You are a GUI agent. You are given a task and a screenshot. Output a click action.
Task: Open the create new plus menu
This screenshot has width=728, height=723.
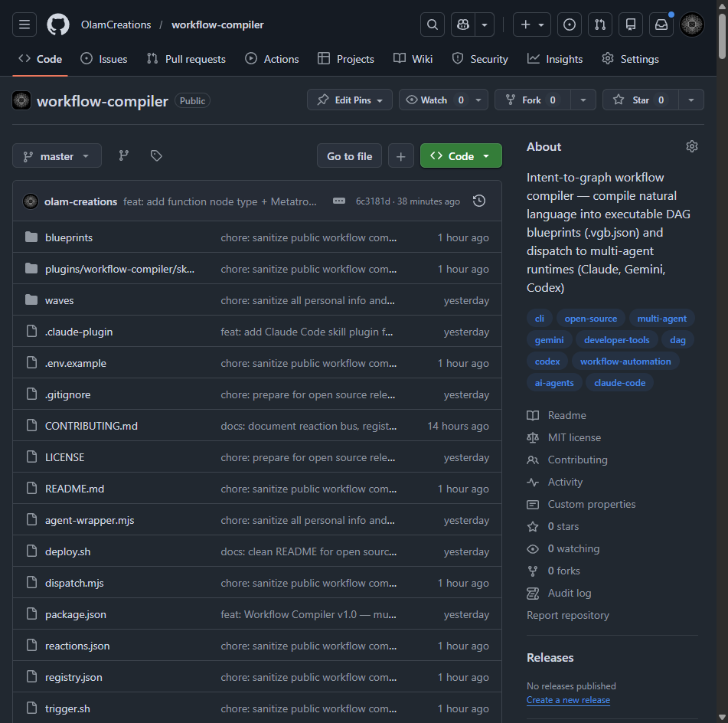[531, 25]
